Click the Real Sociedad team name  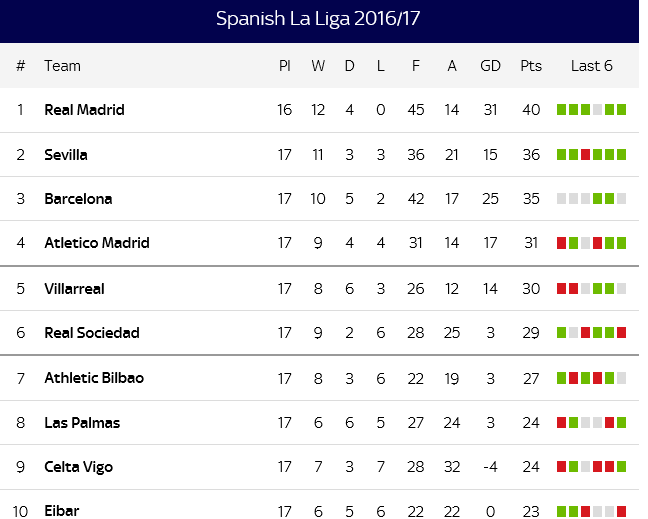92,333
